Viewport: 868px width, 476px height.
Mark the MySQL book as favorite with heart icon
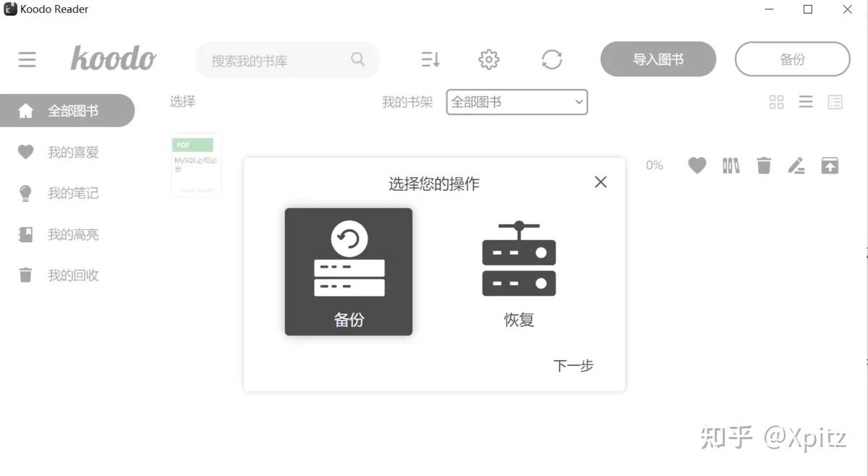tap(697, 165)
